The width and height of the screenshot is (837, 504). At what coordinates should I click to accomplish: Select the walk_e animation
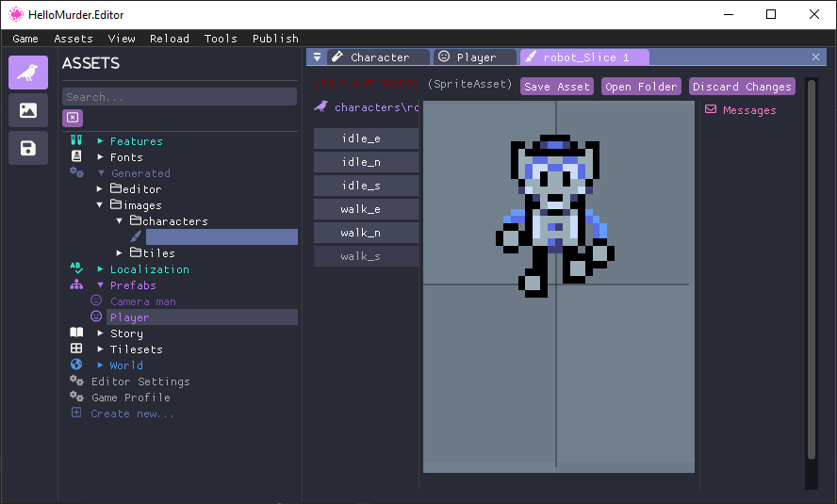[x=366, y=209]
